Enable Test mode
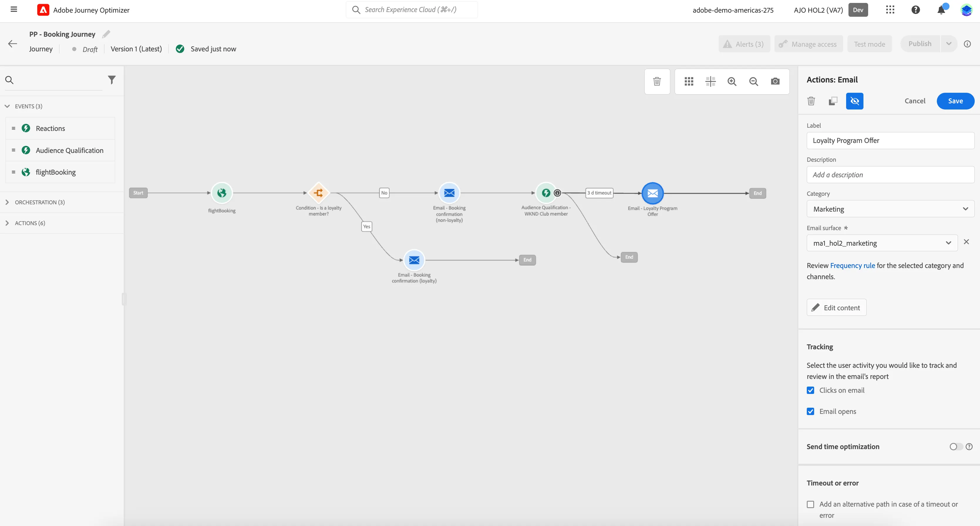Screen dimensions: 980x526 click(869, 44)
